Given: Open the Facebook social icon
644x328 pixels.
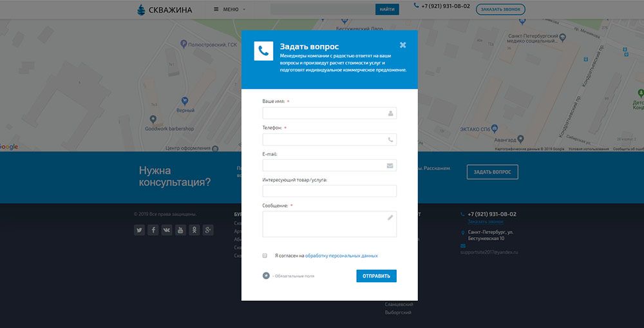Looking at the screenshot, I should pyautogui.click(x=153, y=230).
